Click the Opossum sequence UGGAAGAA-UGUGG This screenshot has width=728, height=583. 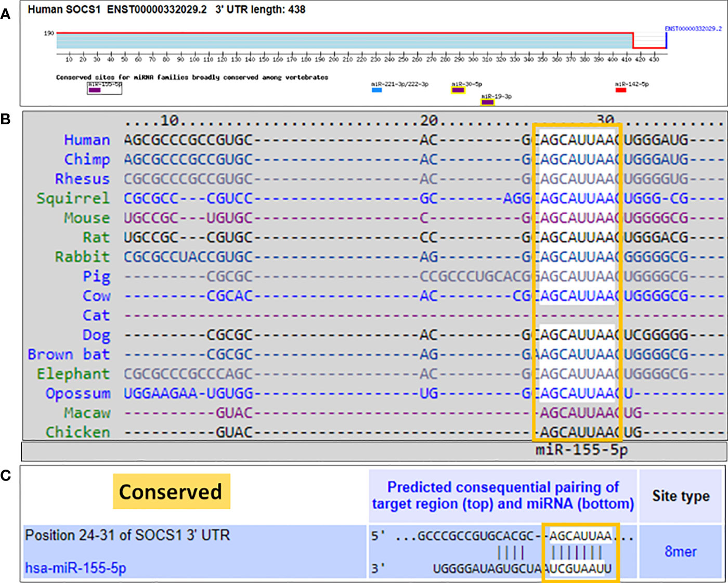pyautogui.click(x=188, y=394)
